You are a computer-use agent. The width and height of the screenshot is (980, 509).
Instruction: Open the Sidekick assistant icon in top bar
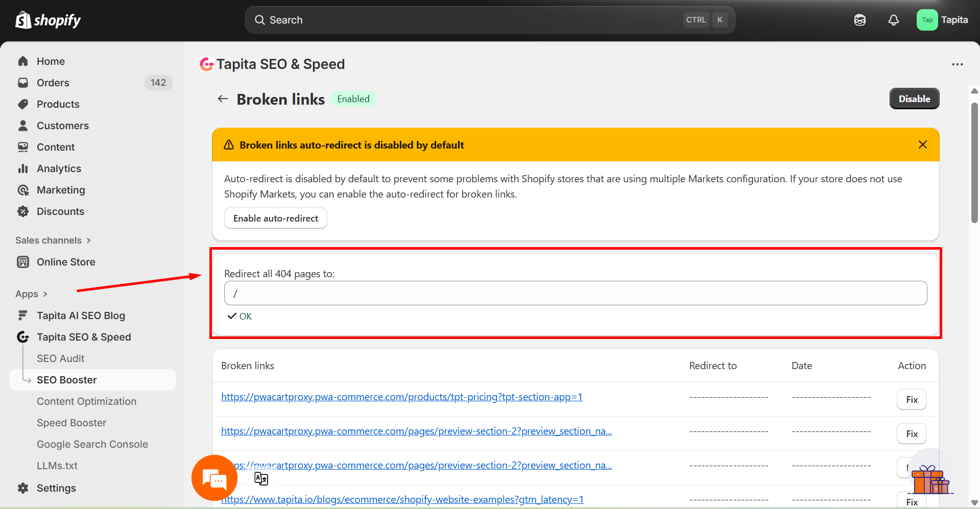860,20
